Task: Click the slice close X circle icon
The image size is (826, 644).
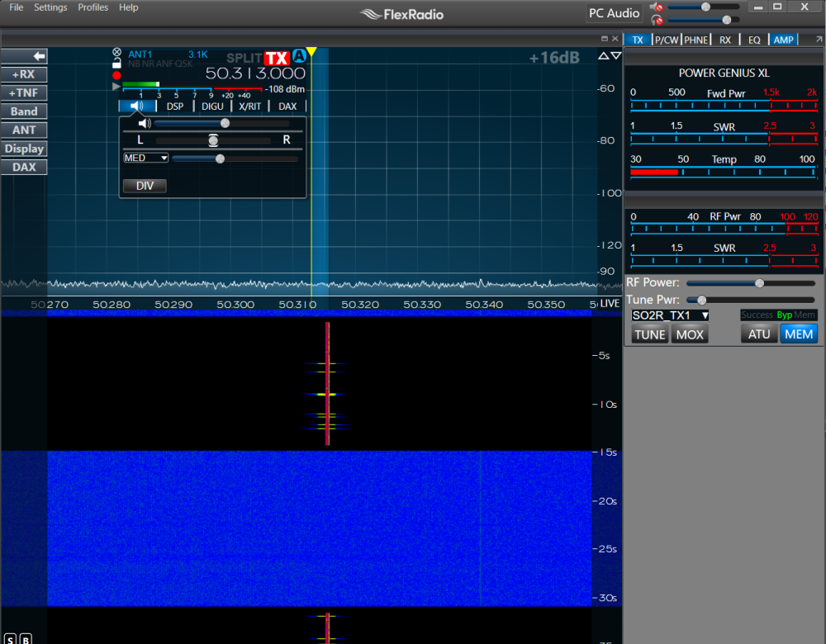Action: pyautogui.click(x=116, y=53)
